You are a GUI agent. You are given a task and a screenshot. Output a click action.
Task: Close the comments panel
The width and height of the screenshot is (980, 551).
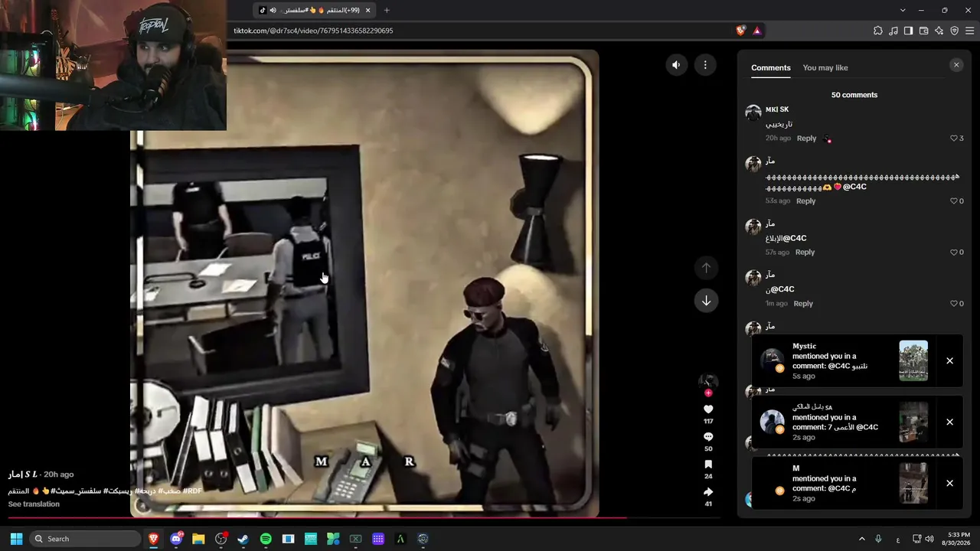956,65
